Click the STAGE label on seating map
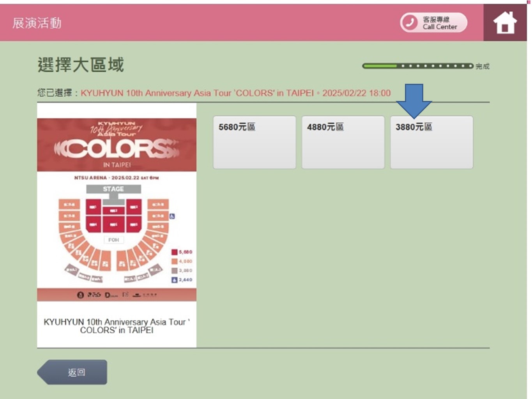This screenshot has height=399, width=532. click(x=113, y=189)
